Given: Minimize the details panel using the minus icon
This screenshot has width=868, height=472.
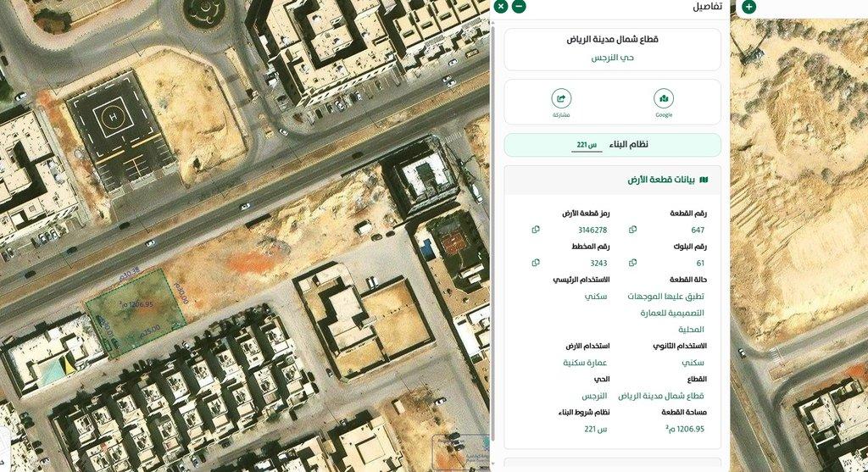Looking at the screenshot, I should point(519,7).
